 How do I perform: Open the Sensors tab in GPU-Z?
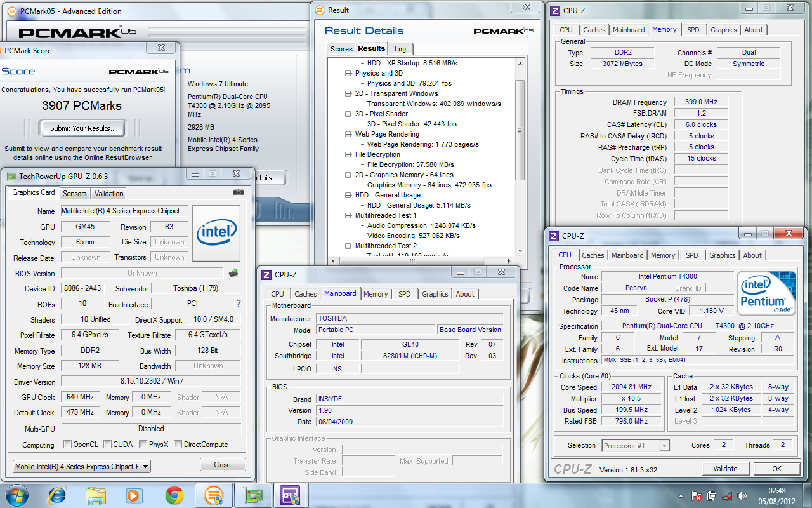(x=75, y=194)
